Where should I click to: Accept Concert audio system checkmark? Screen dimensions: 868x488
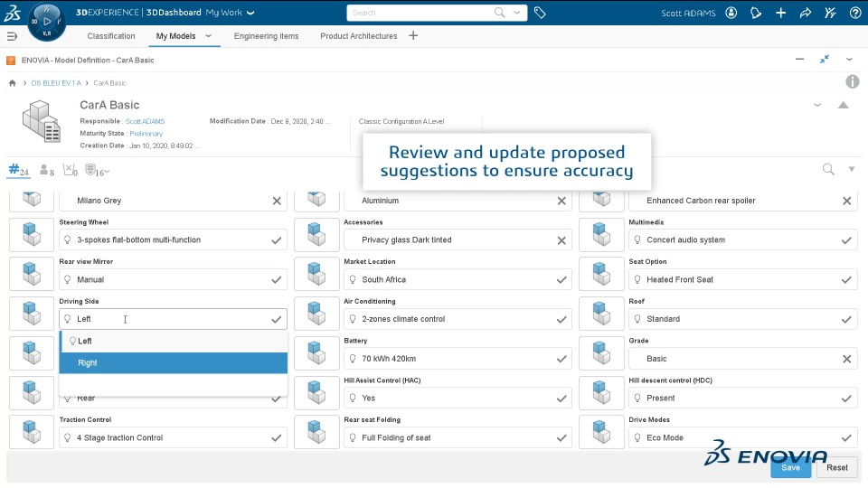point(846,240)
